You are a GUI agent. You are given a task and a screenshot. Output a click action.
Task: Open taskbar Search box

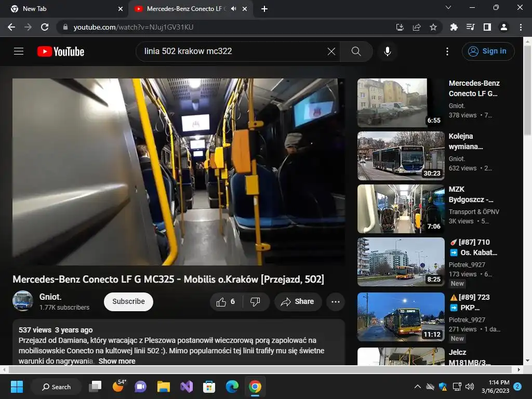[56, 387]
